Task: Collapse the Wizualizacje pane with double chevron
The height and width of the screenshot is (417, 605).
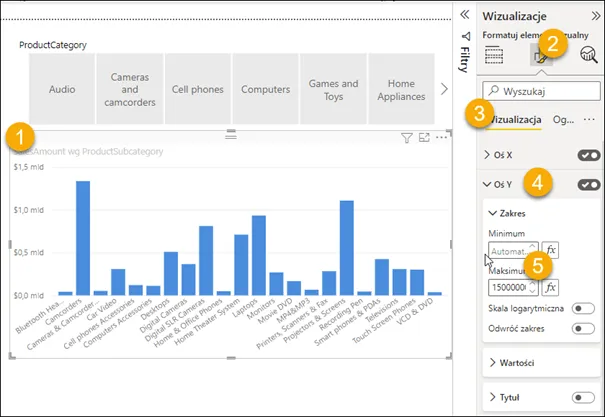Action: point(464,14)
